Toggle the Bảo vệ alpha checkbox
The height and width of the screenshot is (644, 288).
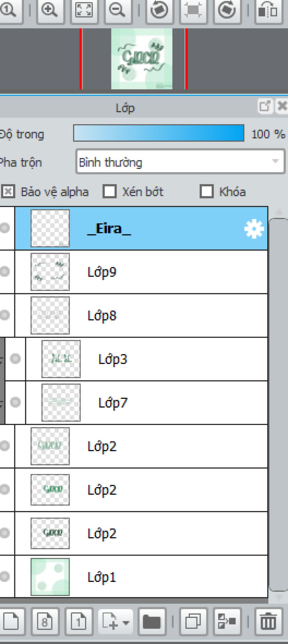point(8,192)
